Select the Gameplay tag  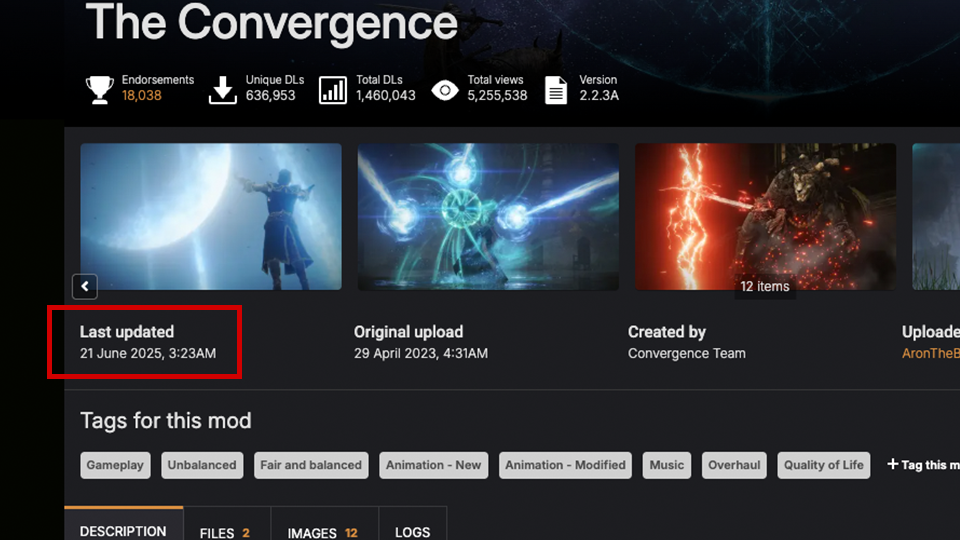(x=115, y=465)
